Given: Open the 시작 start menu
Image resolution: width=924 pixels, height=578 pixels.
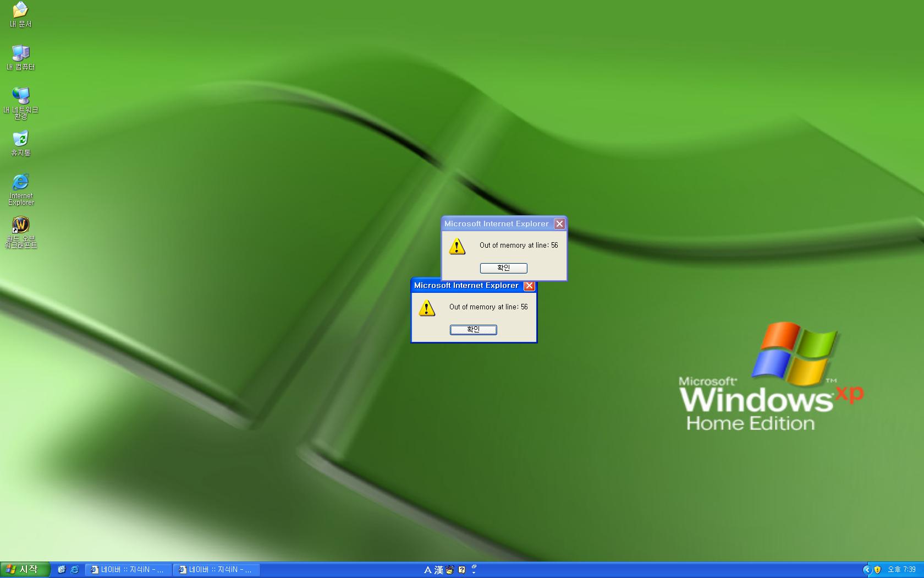Looking at the screenshot, I should [x=25, y=570].
